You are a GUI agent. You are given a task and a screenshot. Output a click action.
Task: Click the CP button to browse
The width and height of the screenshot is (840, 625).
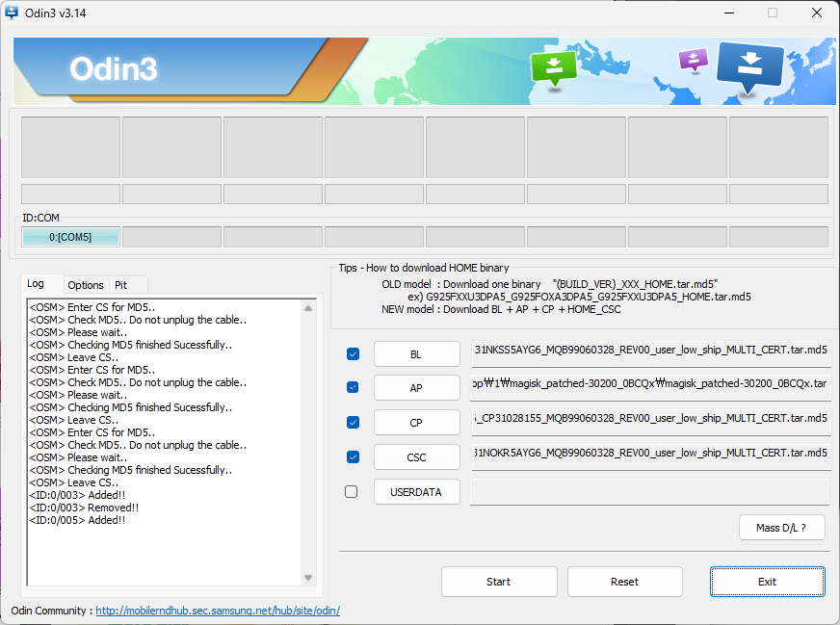click(416, 423)
